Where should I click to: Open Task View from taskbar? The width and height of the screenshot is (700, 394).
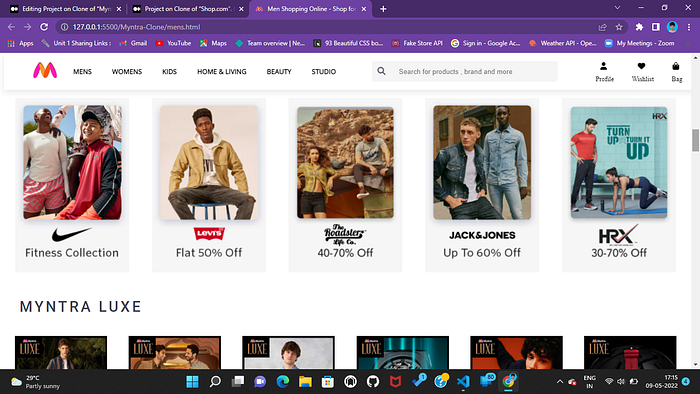coord(238,382)
